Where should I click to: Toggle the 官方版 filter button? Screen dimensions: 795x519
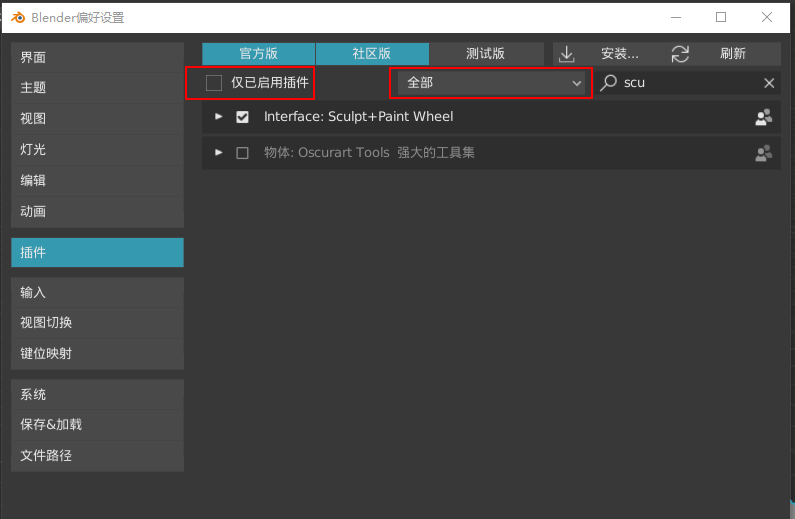(x=259, y=54)
